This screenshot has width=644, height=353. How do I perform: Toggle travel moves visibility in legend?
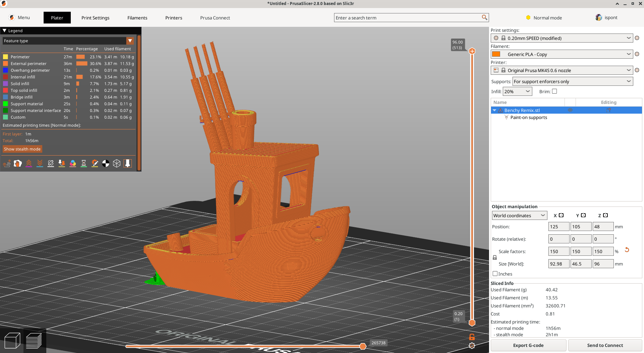coord(7,164)
